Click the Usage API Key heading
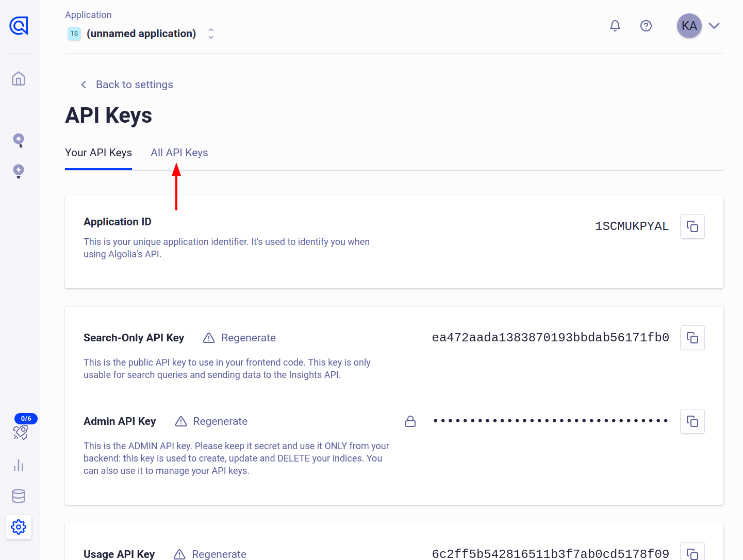This screenshot has height=560, width=743. (x=119, y=554)
